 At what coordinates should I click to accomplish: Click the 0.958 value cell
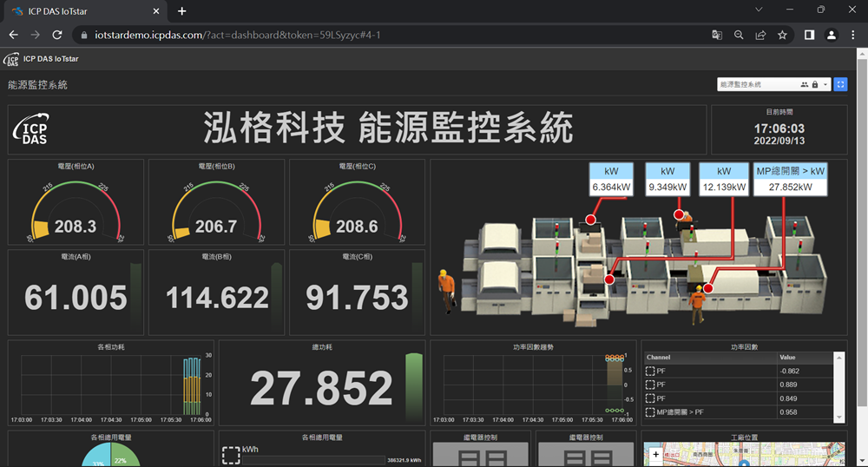[805, 412]
